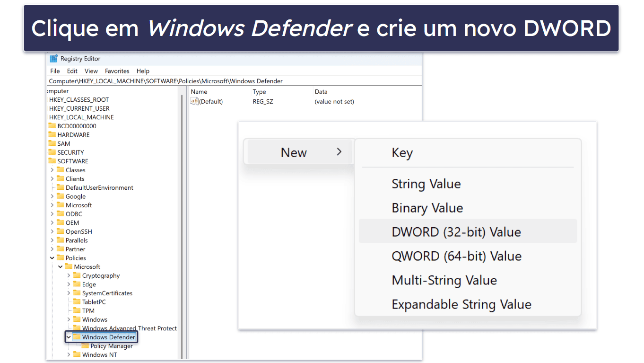The image size is (644, 363).
Task: Expand the Clients key
Action: (x=52, y=179)
